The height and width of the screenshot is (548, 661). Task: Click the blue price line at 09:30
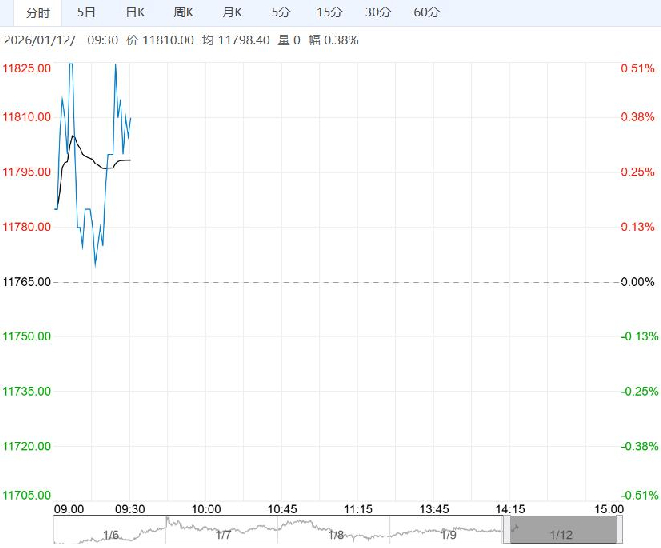pos(130,118)
